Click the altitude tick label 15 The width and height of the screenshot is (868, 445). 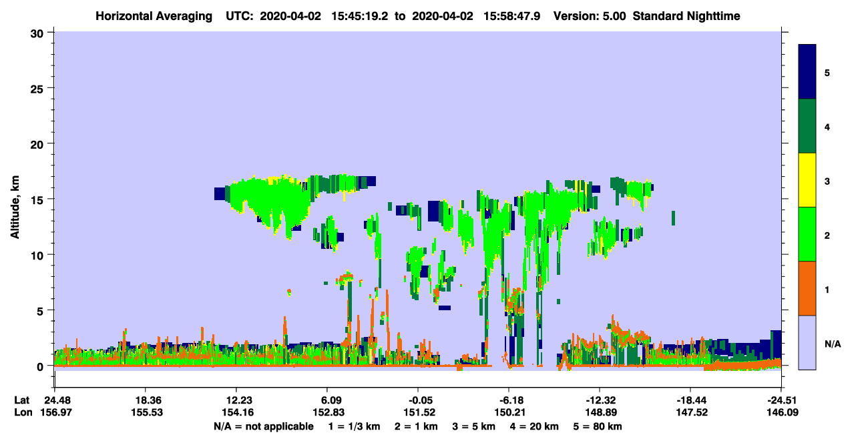(x=39, y=199)
